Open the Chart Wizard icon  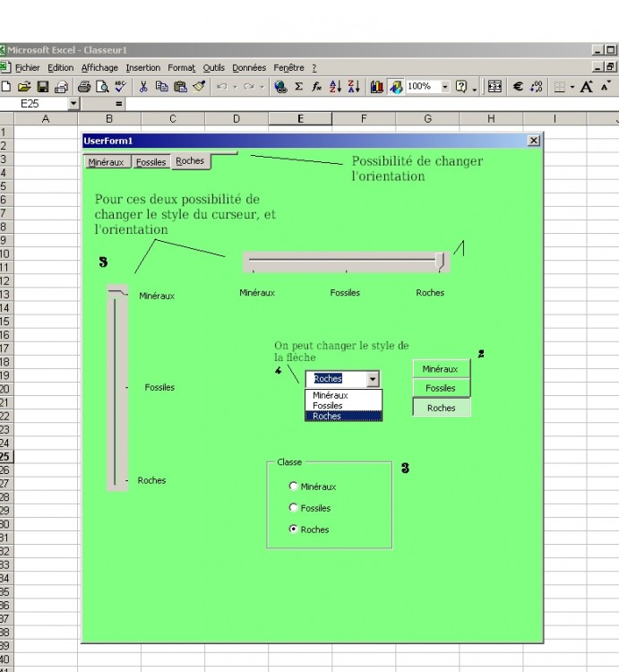(376, 87)
